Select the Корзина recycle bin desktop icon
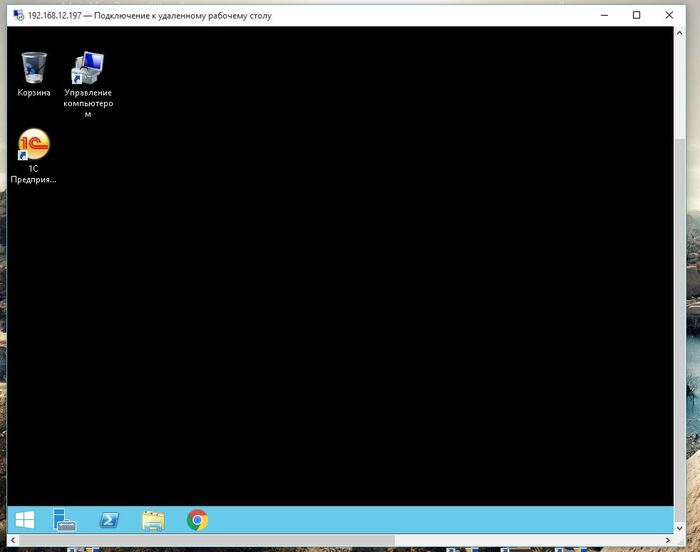This screenshot has width=700, height=552. pos(34,74)
